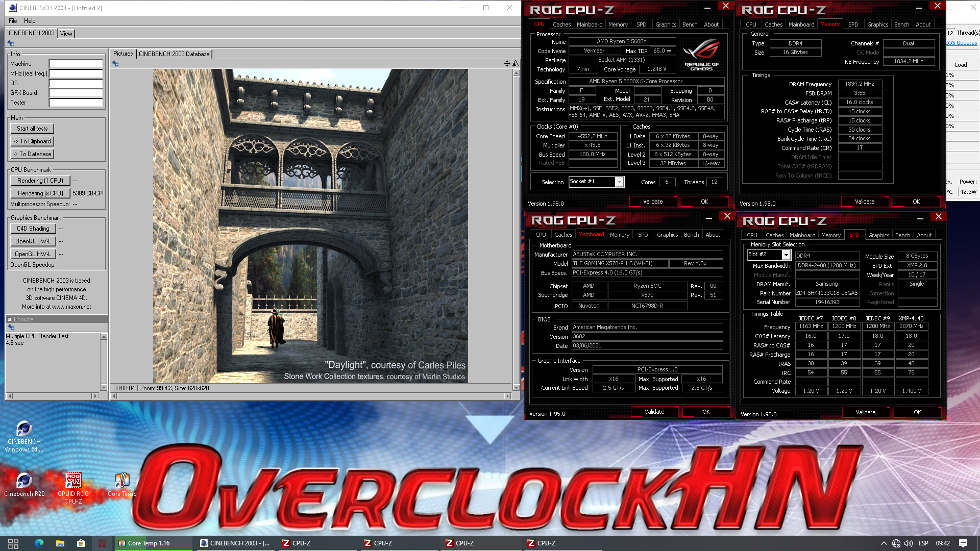Open the Bench tab in the CPU-Z Memory window
The image size is (980, 551).
pos(901,24)
